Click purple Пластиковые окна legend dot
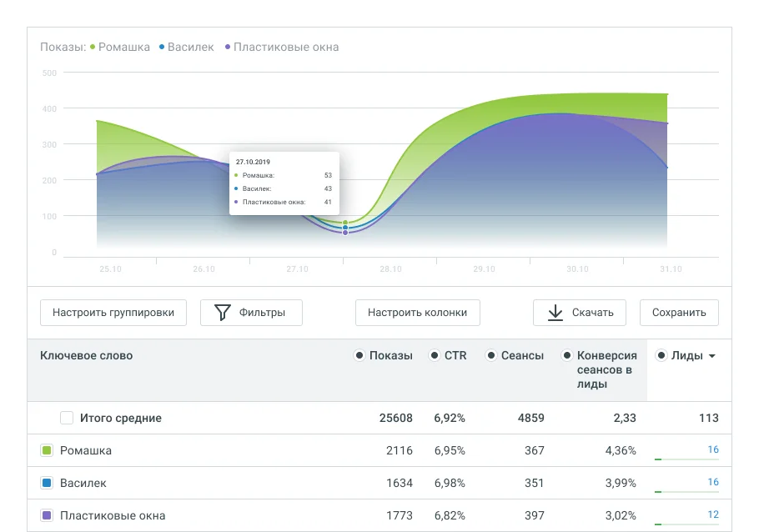 point(228,48)
